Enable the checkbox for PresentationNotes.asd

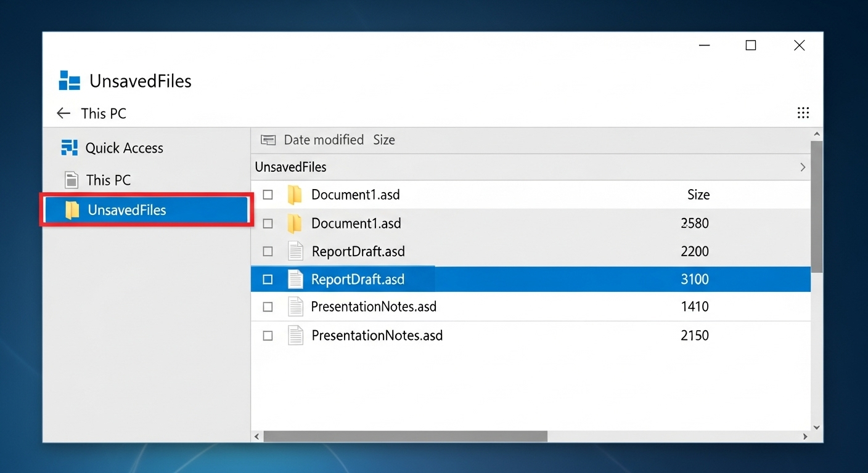[268, 306]
